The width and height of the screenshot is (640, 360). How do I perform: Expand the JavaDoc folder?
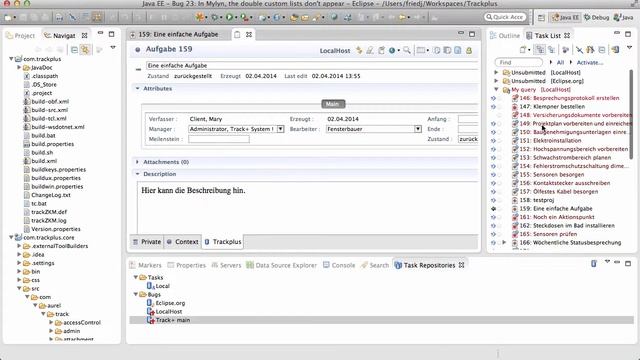[19, 67]
